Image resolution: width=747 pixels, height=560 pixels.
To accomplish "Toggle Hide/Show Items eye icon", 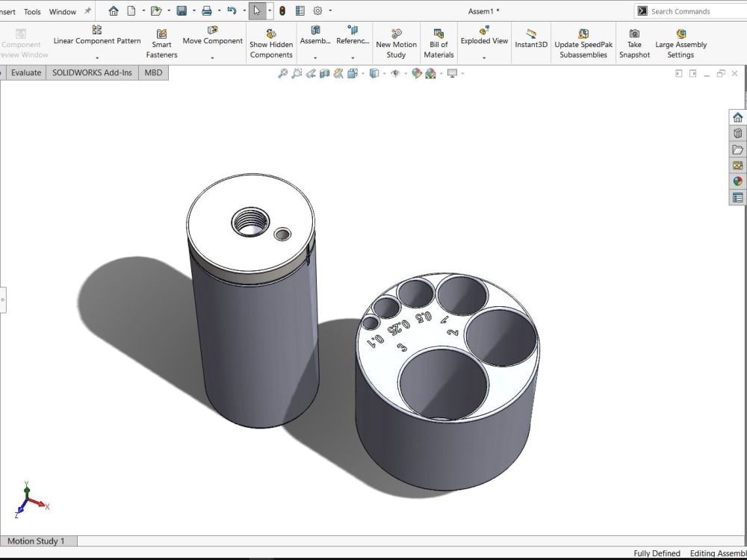I will [x=395, y=73].
